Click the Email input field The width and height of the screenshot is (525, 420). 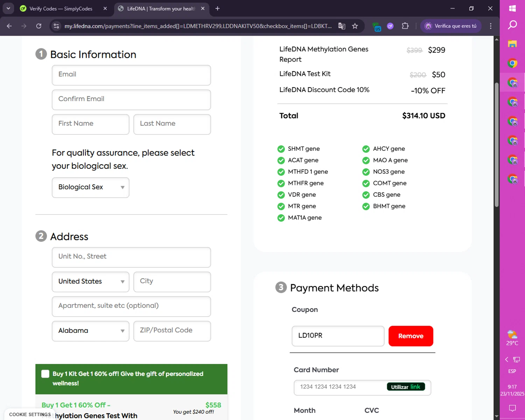coord(131,75)
